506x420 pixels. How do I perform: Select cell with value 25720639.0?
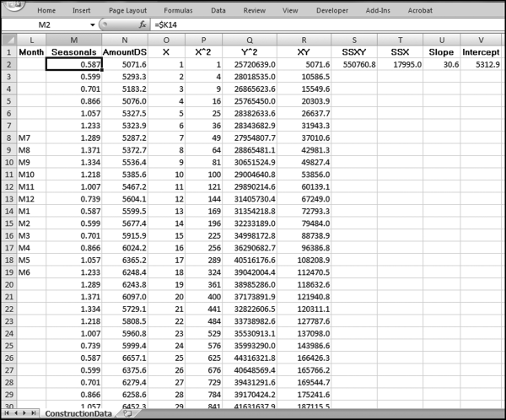coord(250,65)
